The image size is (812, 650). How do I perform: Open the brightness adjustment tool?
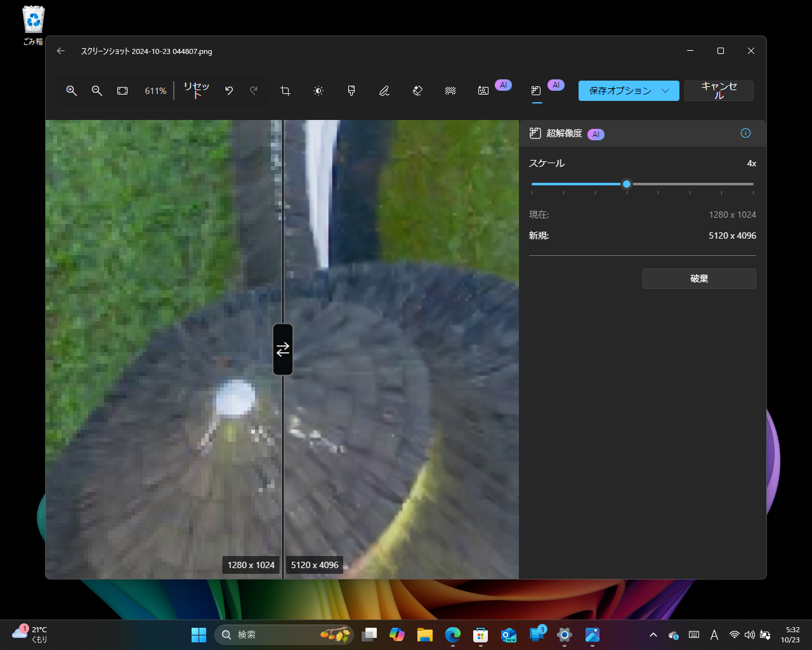point(318,91)
